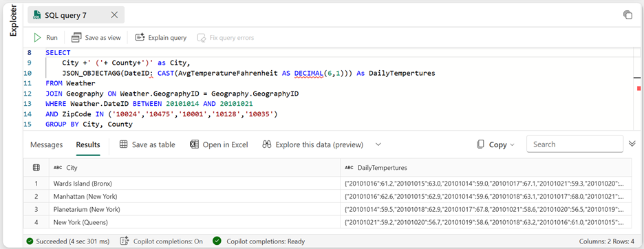Open the Copy dropdown menu
This screenshot has width=644, height=249.
[496, 144]
